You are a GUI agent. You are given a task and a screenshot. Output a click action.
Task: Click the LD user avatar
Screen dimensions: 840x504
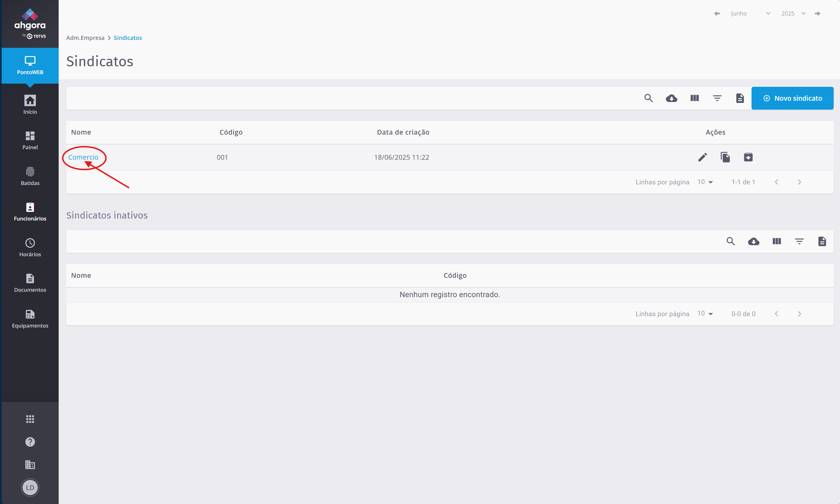click(30, 488)
